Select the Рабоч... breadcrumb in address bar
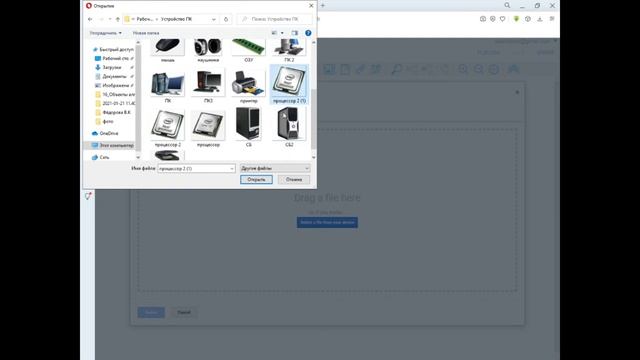Screen dimensions: 640x360 click(x=144, y=19)
